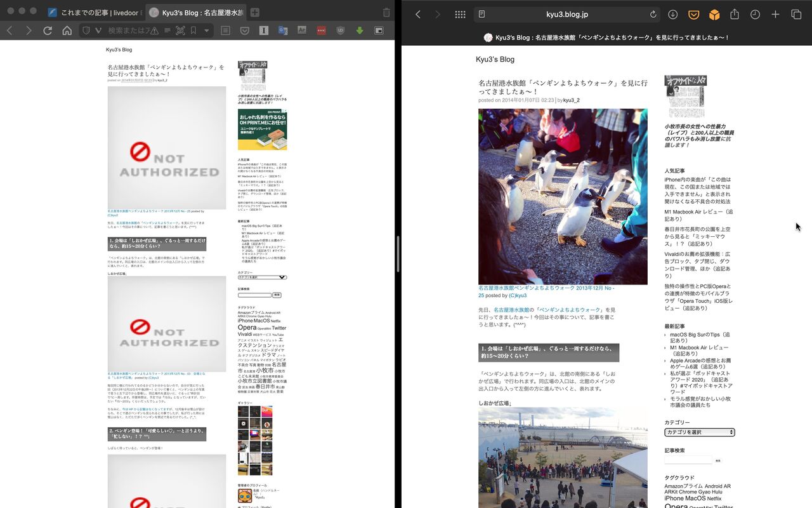Click the warning triangle site info icon
This screenshot has height=508, width=812.
tap(154, 30)
